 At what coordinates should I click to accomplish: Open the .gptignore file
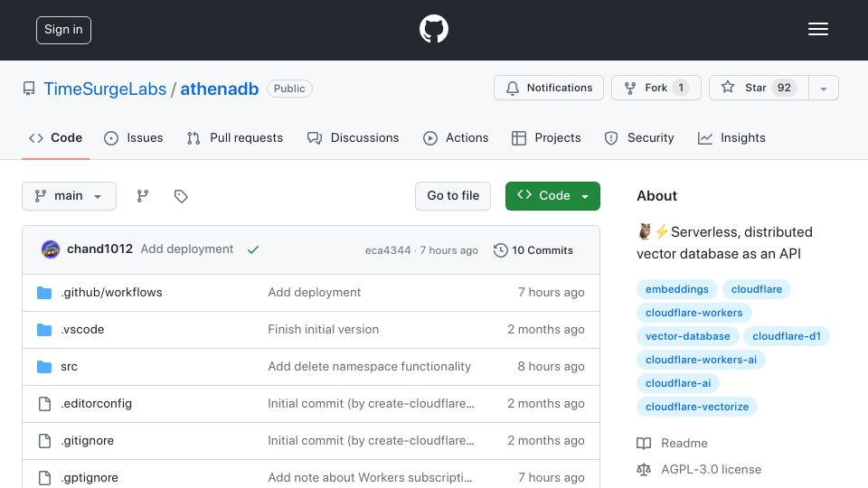[x=90, y=477]
